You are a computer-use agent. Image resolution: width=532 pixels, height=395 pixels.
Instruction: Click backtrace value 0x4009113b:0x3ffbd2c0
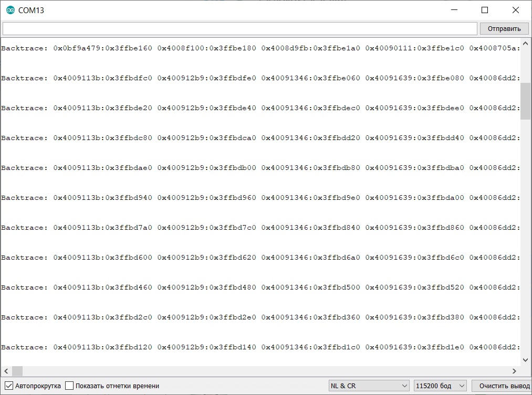point(102,317)
